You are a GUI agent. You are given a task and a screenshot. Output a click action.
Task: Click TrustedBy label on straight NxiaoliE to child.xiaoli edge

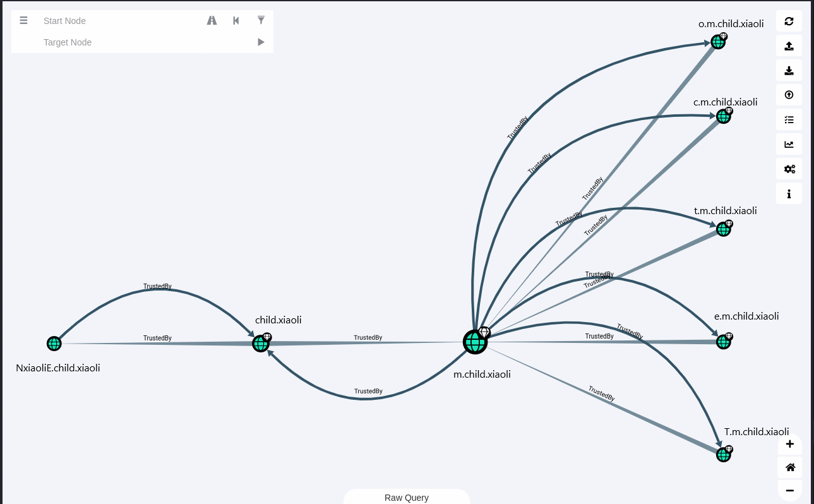[157, 338]
